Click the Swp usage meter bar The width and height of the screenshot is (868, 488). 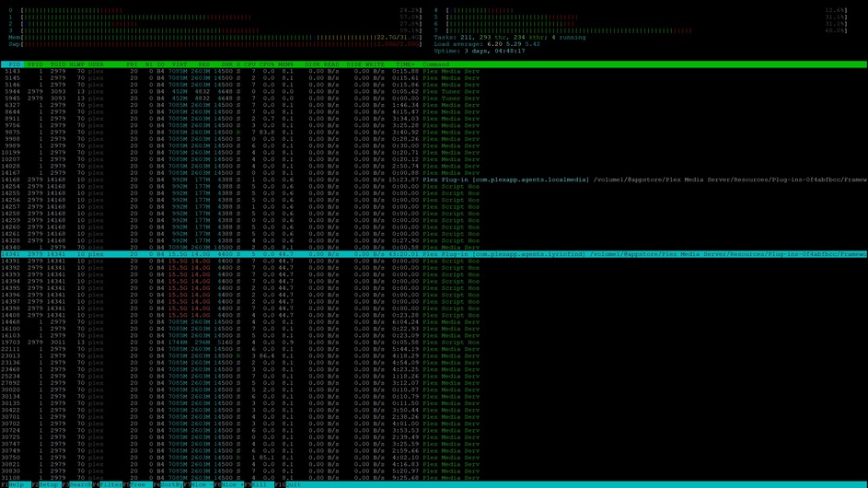click(215, 44)
